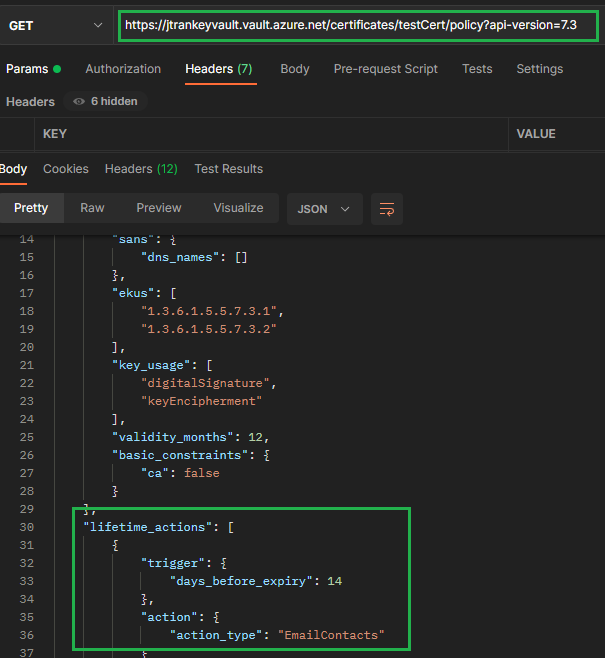Image resolution: width=605 pixels, height=658 pixels.
Task: Open the Tests tab
Action: [x=477, y=69]
